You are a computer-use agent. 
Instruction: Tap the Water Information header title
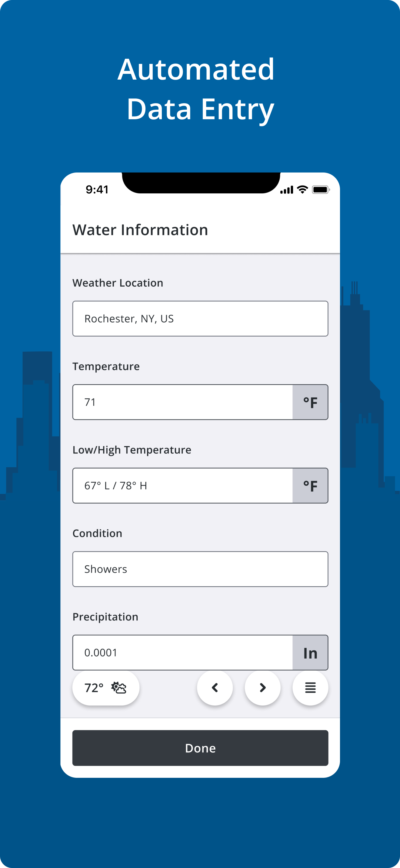click(140, 230)
